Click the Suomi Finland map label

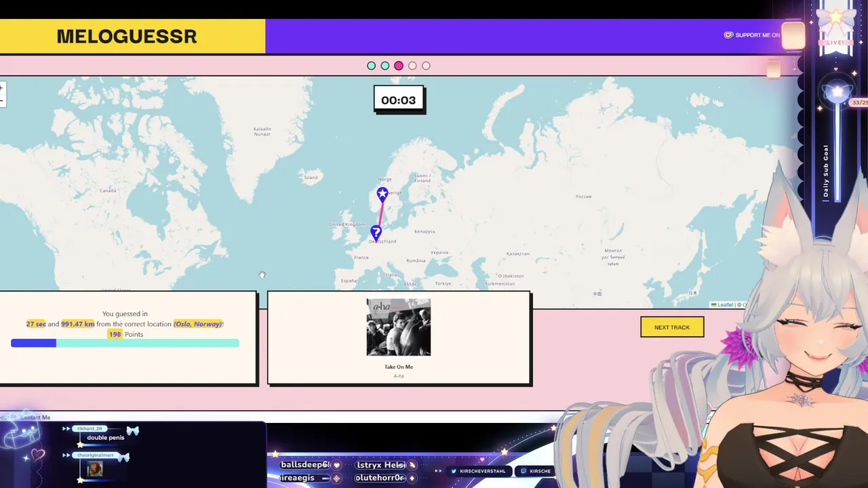coord(422,178)
